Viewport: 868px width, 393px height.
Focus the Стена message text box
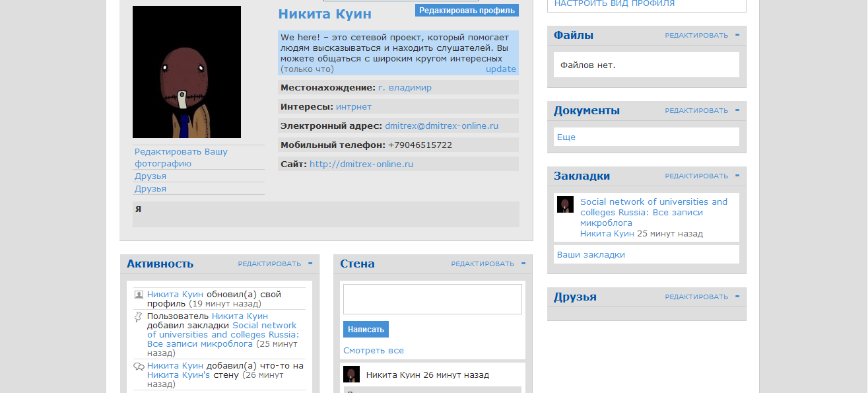tap(432, 299)
